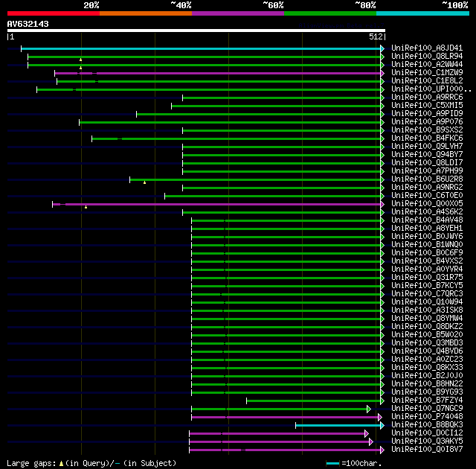
Task: Click the green arrowhead ending Q7NGC9 alignment
Action: pos(369,409)
